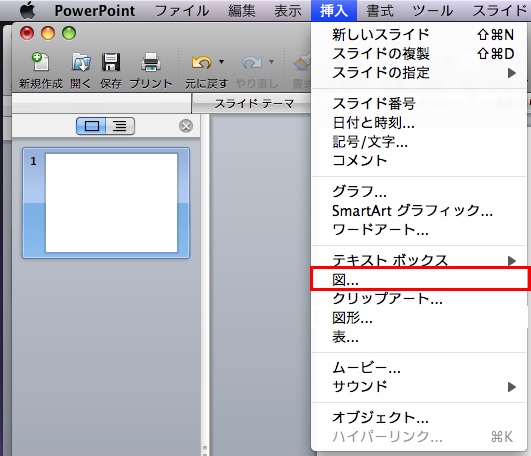Select スライド番号 menu item
The image size is (531, 456).
tap(419, 104)
